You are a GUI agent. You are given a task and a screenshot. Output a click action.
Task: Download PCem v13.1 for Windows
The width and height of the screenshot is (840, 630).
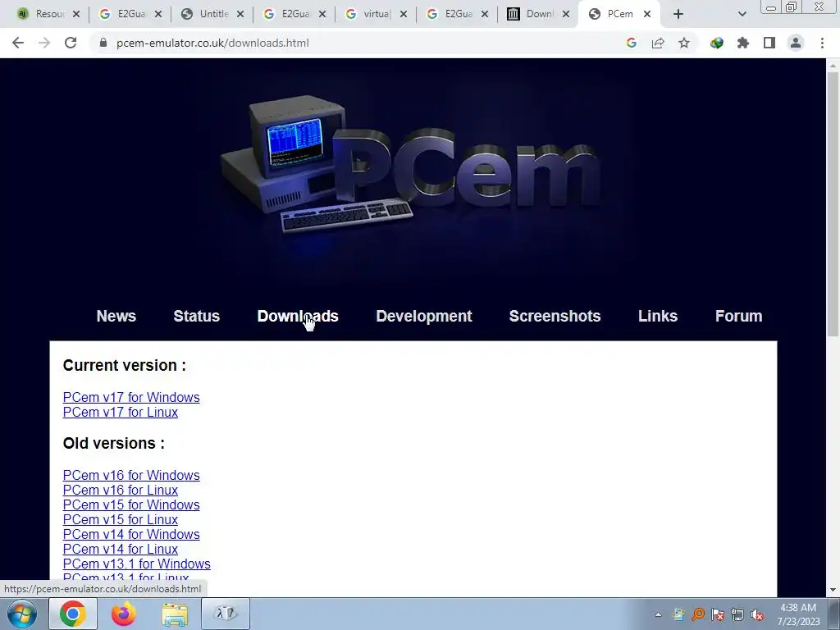coord(137,564)
